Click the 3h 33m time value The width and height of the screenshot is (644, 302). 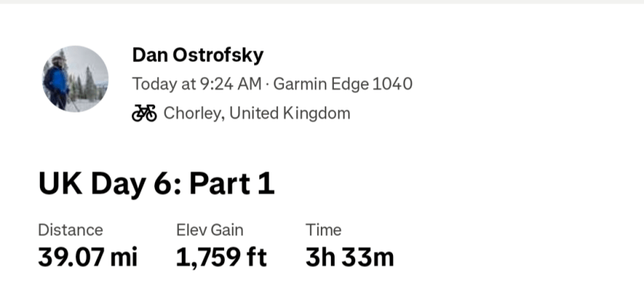[x=349, y=258]
